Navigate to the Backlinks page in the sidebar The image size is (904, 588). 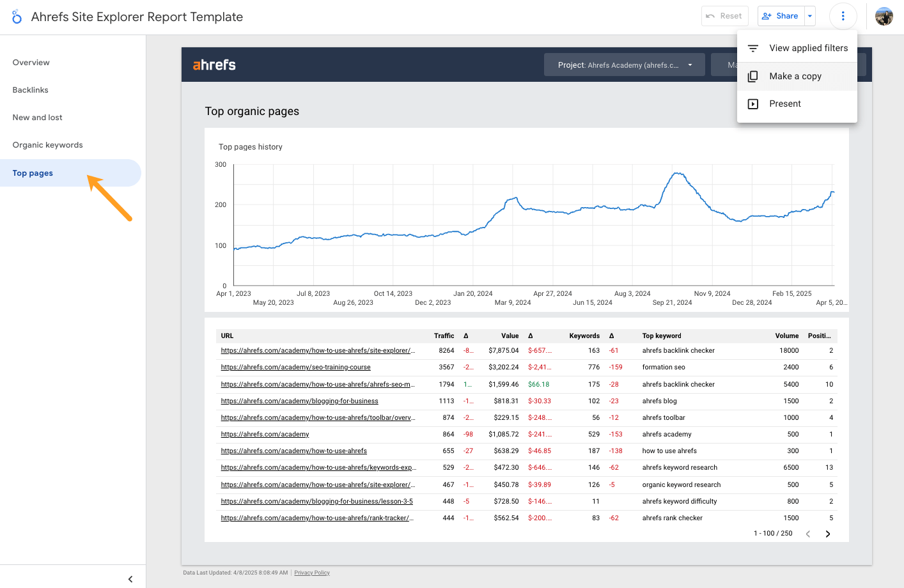pos(29,89)
